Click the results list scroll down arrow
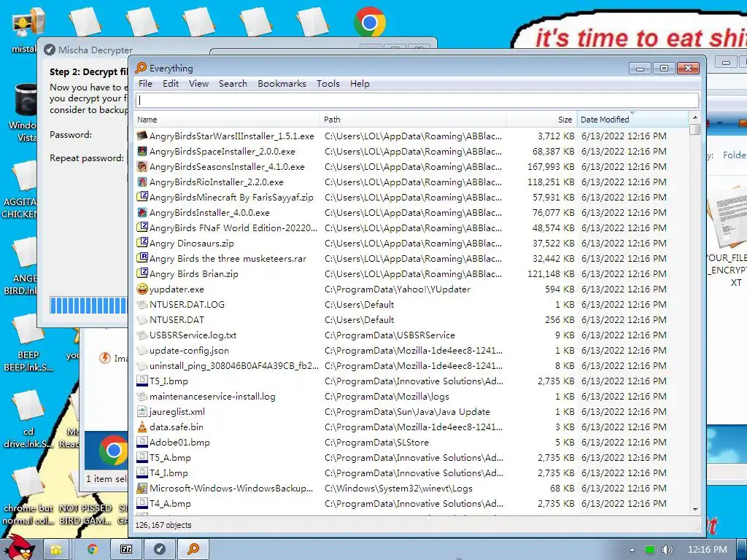The height and width of the screenshot is (560, 747). pyautogui.click(x=695, y=509)
